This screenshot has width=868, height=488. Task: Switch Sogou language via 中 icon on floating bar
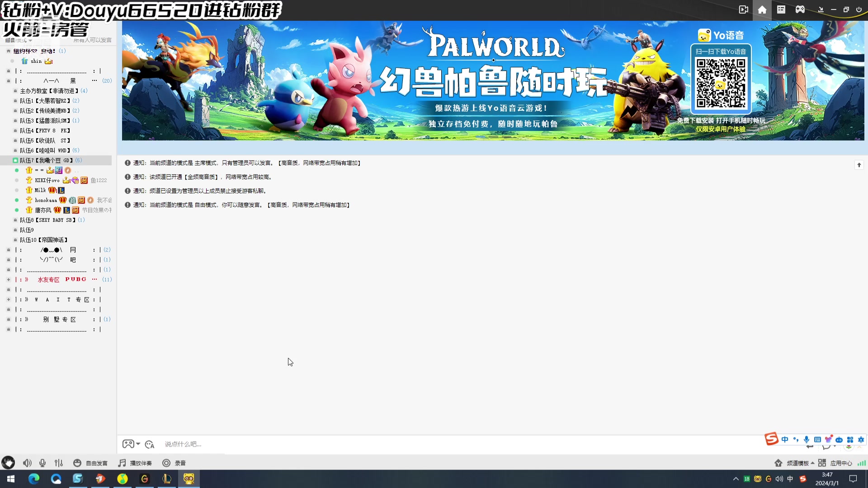tap(785, 440)
